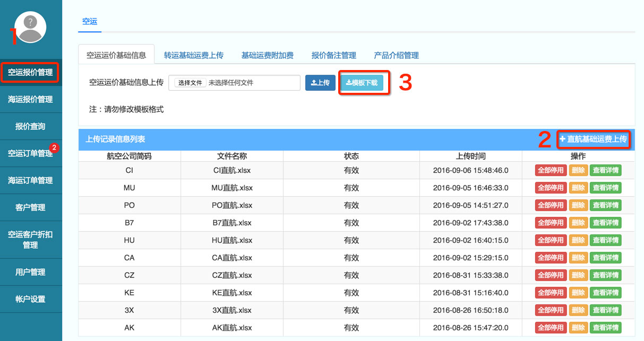Go to 产品介绍管理 tab
644x341 pixels.
click(396, 55)
